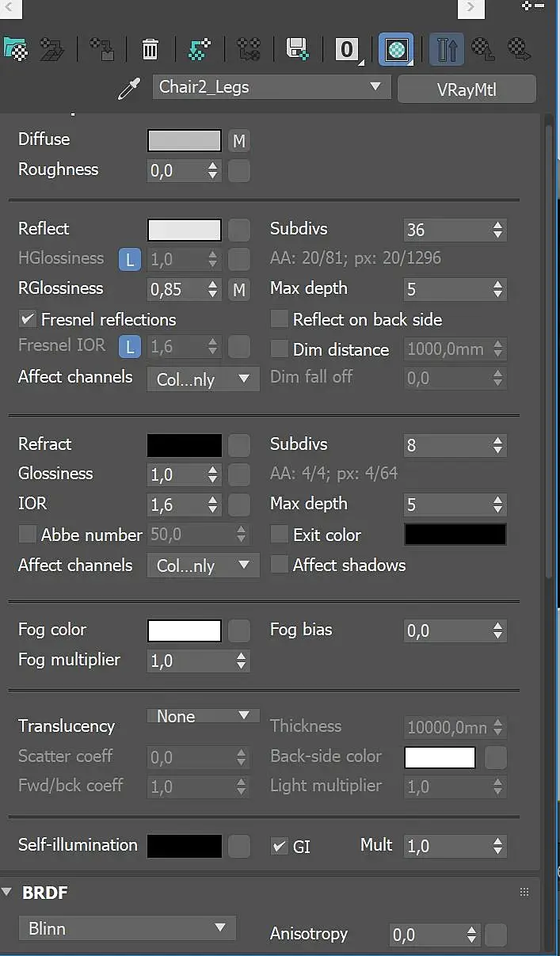Enable Reflect on back side
The width and height of the screenshot is (560, 956).
279,319
